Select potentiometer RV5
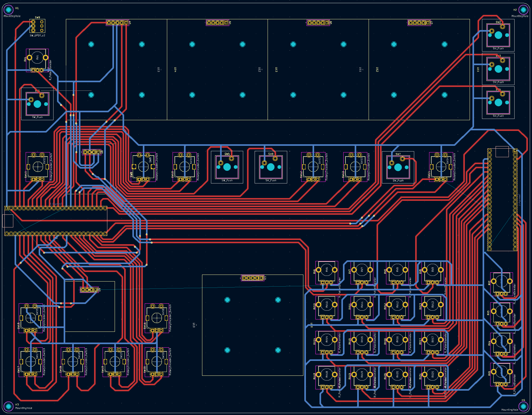532x415 pixels. [502, 375]
